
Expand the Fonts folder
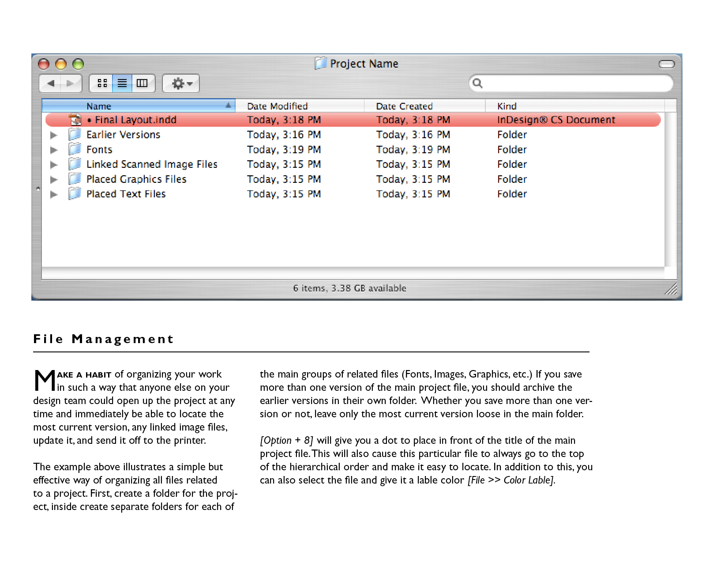point(54,150)
